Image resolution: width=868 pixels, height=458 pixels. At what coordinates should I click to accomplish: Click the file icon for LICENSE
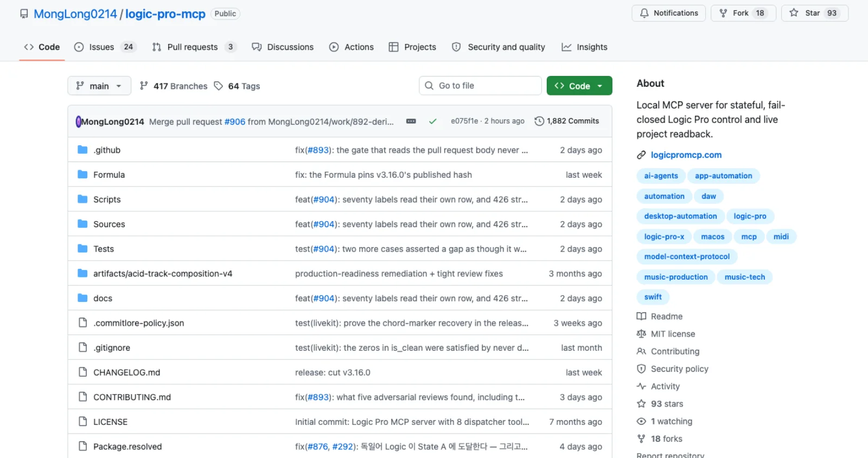[82, 422]
